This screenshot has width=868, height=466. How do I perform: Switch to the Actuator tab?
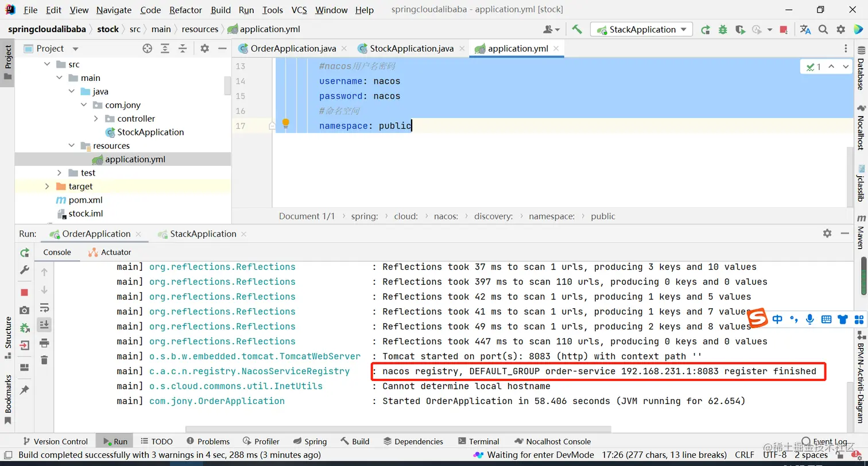110,253
